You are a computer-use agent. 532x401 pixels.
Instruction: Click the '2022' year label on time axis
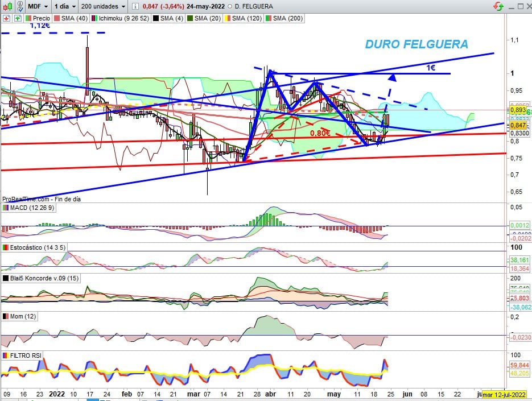click(57, 394)
